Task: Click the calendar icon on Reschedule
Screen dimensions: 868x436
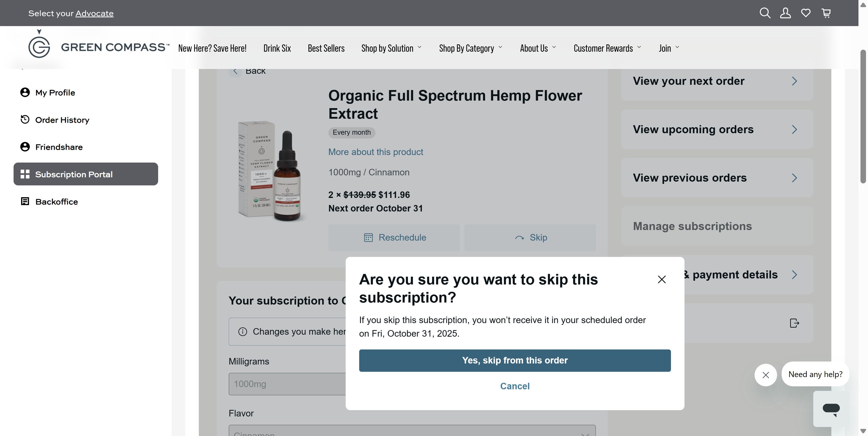Action: pyautogui.click(x=368, y=237)
